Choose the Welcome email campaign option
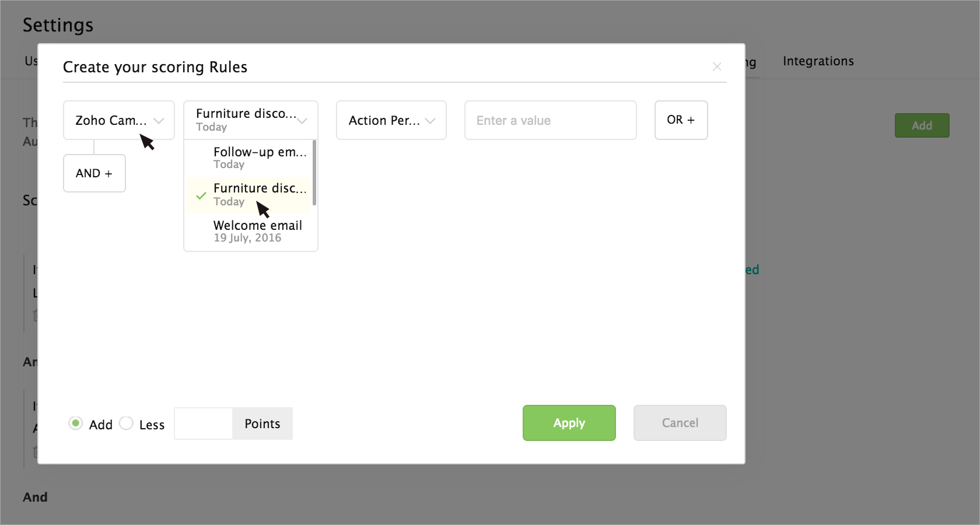This screenshot has height=525, width=980. [x=249, y=232]
